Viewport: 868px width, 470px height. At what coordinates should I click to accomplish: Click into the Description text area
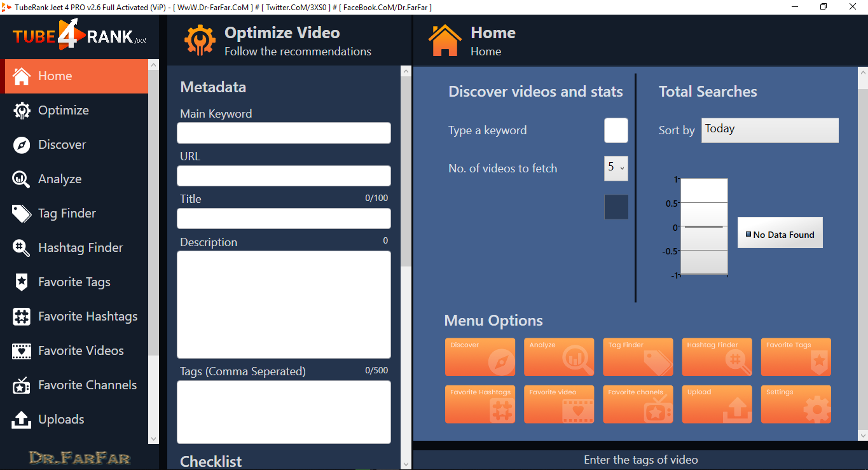click(x=284, y=305)
